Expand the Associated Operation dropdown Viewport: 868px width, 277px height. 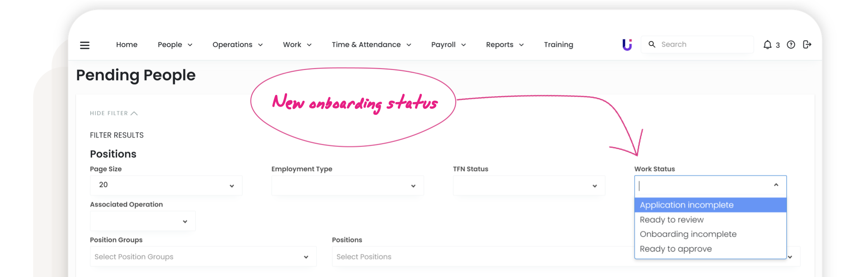(142, 221)
